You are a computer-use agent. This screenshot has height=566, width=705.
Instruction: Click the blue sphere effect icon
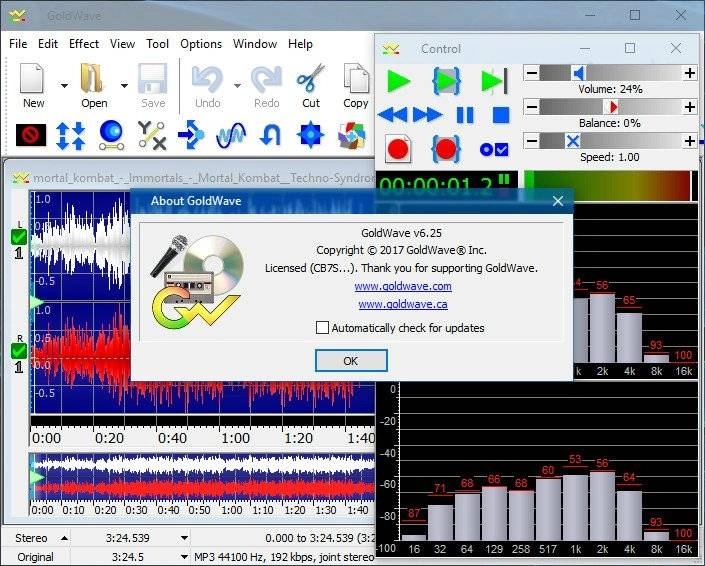(x=111, y=135)
